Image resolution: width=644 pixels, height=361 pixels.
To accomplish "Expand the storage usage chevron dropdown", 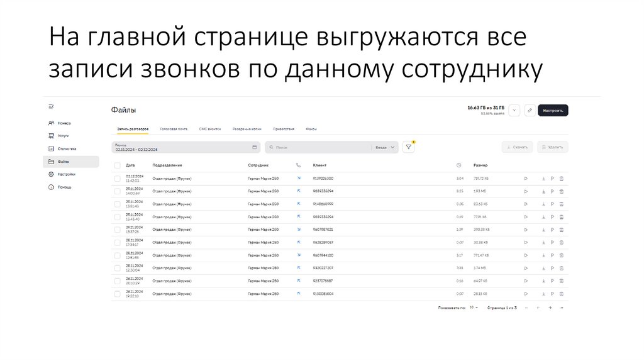I will coord(514,111).
